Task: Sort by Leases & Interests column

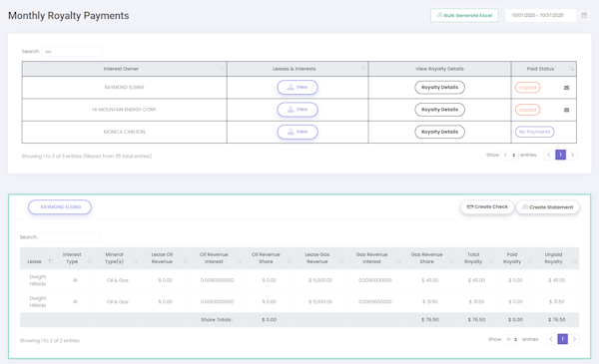Action: pos(363,69)
